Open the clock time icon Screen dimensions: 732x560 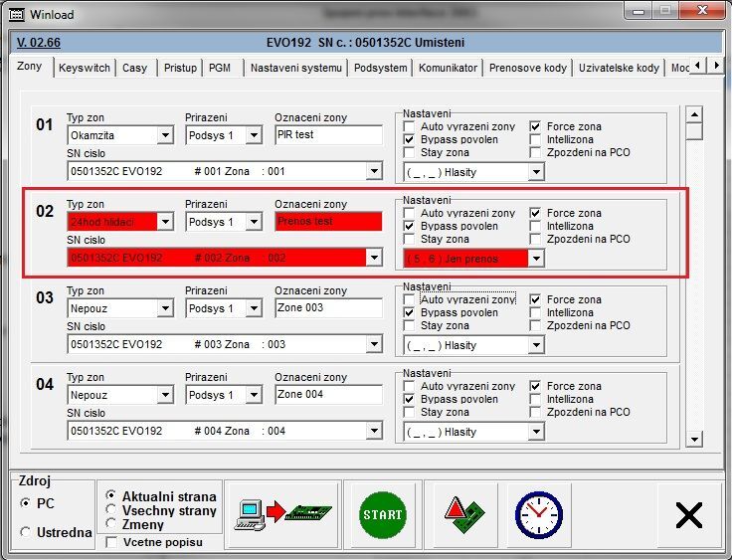538,514
